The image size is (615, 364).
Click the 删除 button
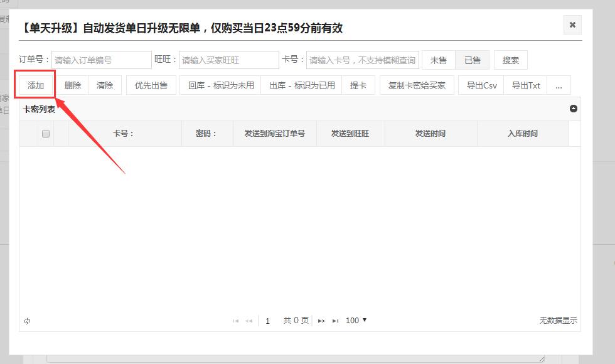(x=73, y=85)
